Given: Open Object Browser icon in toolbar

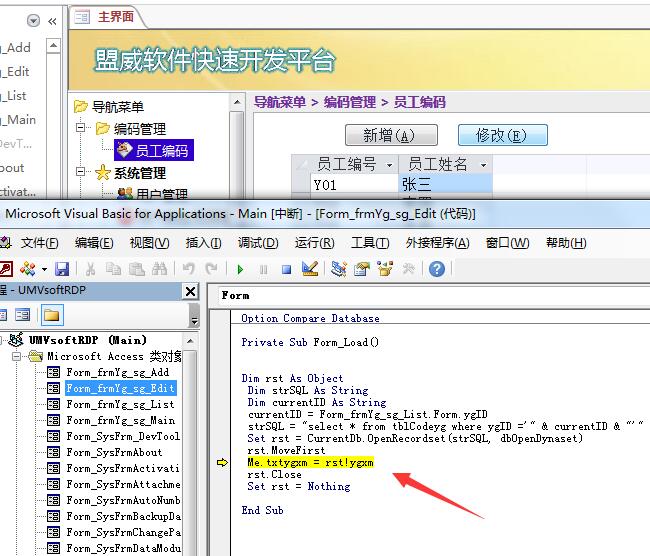Looking at the screenshot, I should tap(385, 269).
